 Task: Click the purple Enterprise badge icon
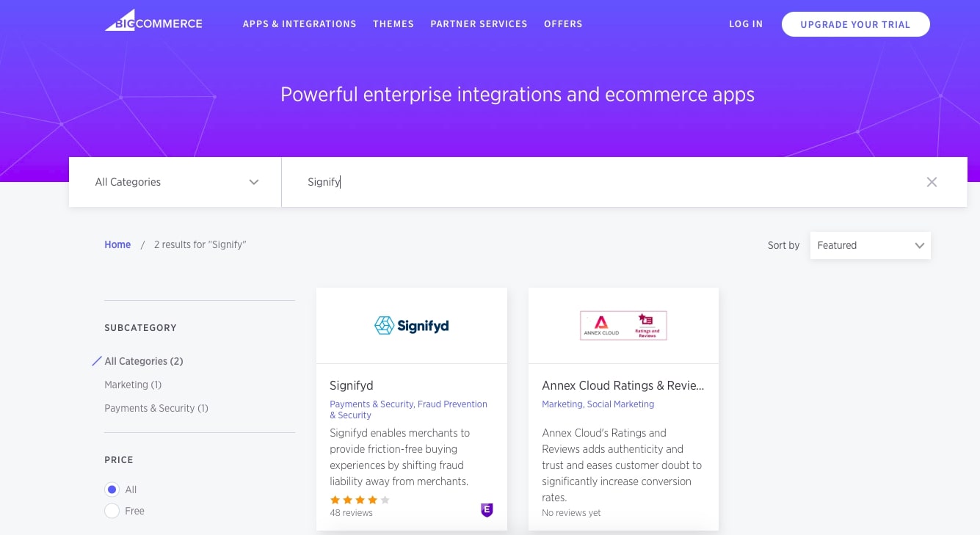487,509
